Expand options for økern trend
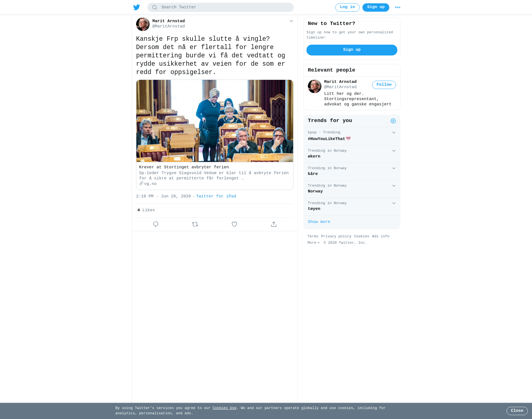 tap(394, 151)
